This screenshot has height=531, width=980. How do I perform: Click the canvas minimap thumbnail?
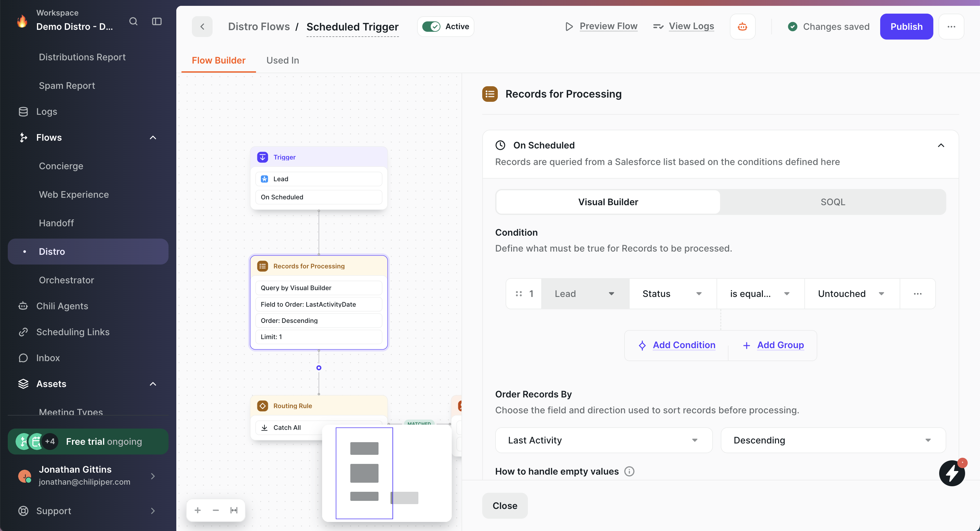tap(387, 473)
